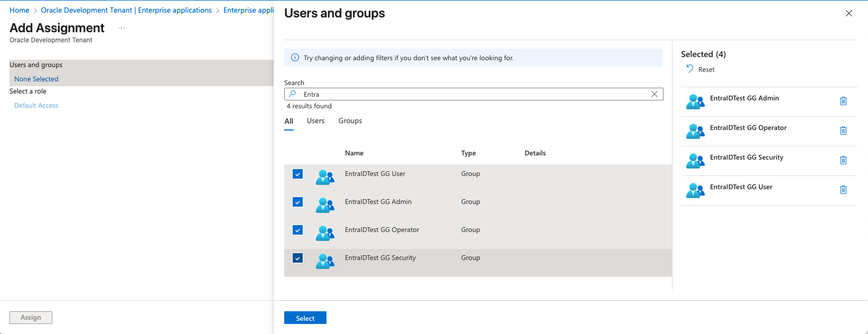868x334 pixels.
Task: Click the selected EntraIDTest GG User group avatar
Action: (x=695, y=190)
